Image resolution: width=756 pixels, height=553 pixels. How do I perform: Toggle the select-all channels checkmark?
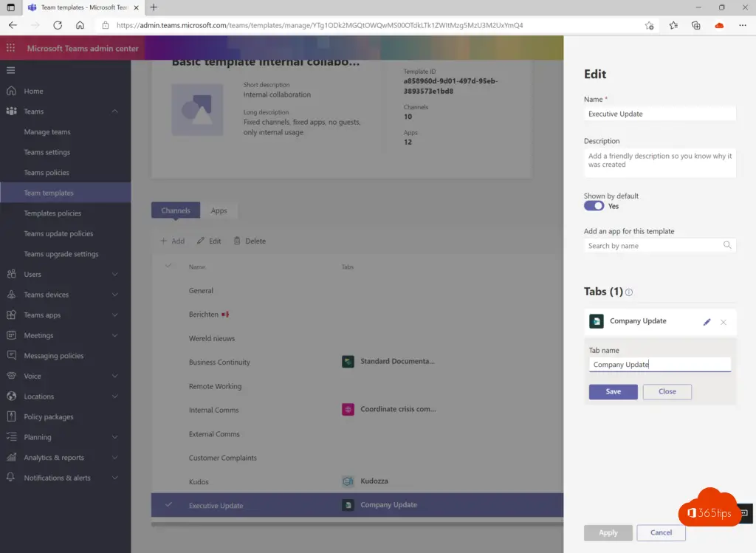pos(168,266)
